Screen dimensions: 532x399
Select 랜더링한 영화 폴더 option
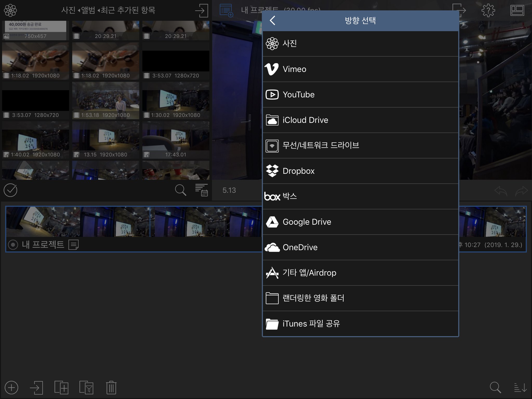click(x=360, y=298)
